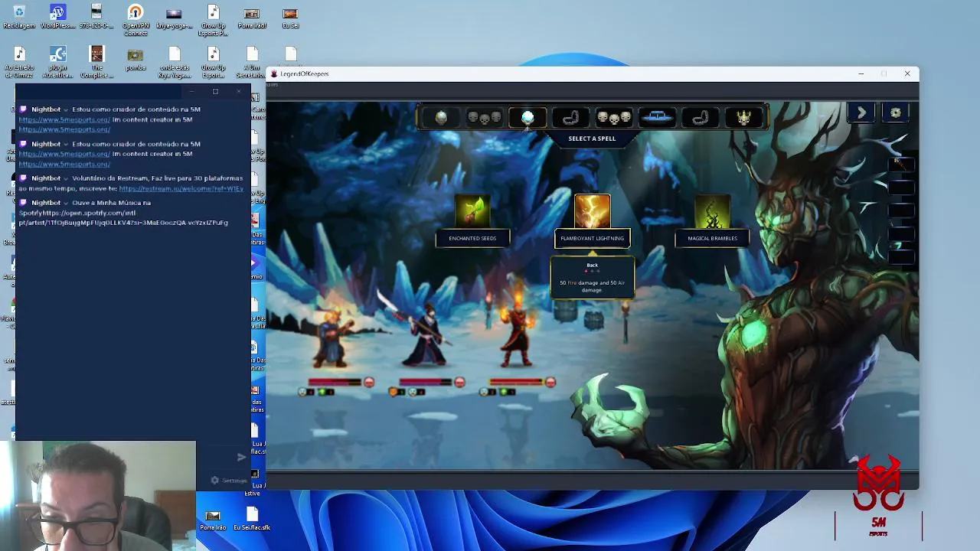
Task: Open the plugin Autentica desktop shortcut
Action: click(x=57, y=62)
